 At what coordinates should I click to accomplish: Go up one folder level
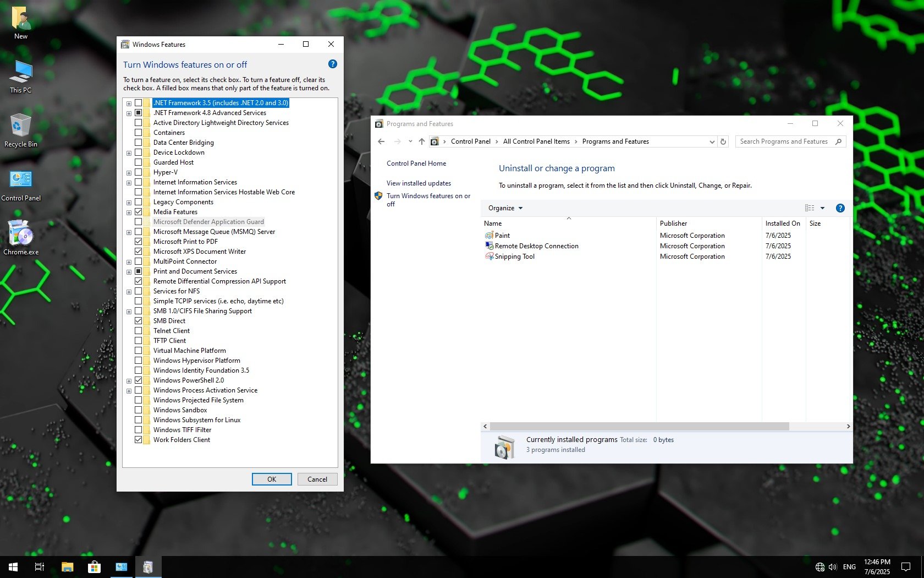point(421,141)
